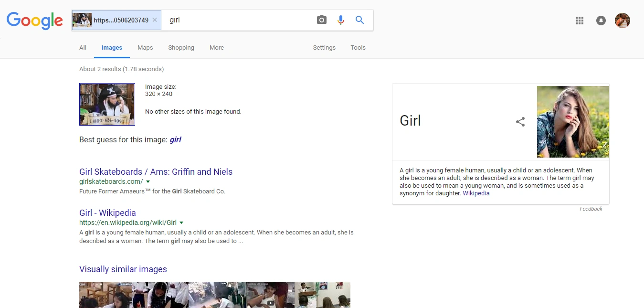Click the Feedback link under the panel
644x308 pixels.
591,209
